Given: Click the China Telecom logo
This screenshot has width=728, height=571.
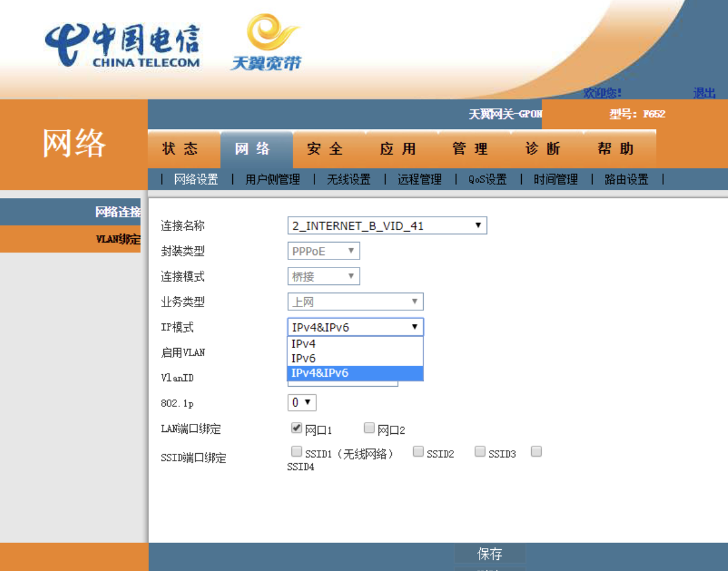Looking at the screenshot, I should tap(122, 45).
